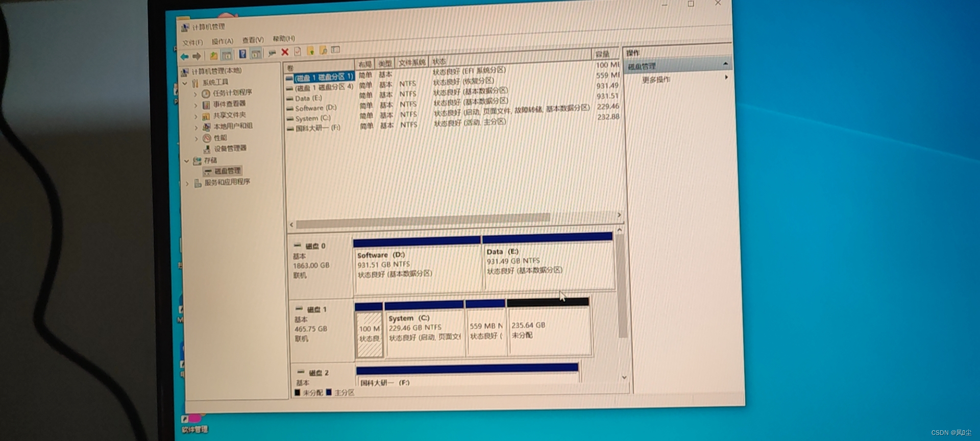Sort by the 状态 column header
The image size is (980, 441).
click(x=510, y=58)
